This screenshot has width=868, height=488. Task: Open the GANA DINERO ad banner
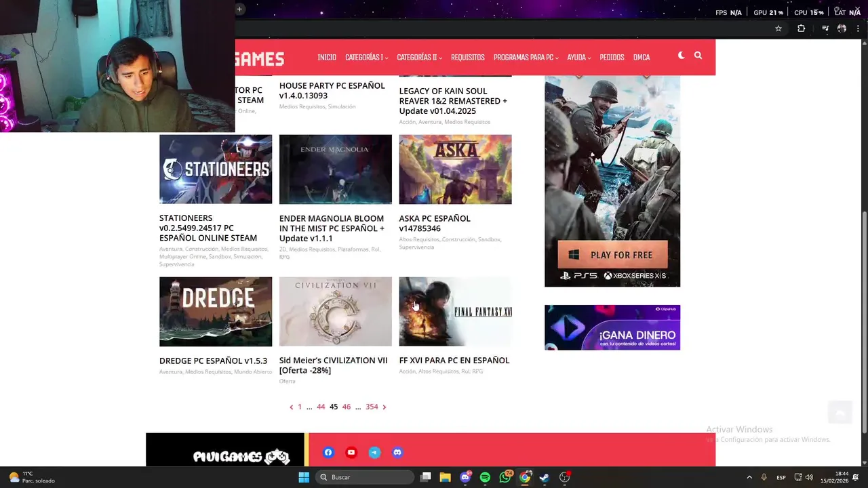pyautogui.click(x=612, y=327)
